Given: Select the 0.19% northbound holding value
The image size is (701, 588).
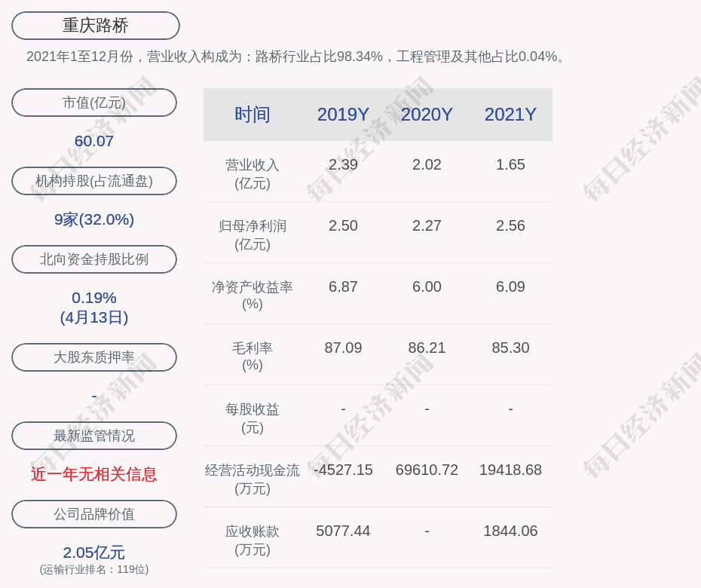Looking at the screenshot, I should (94, 298).
